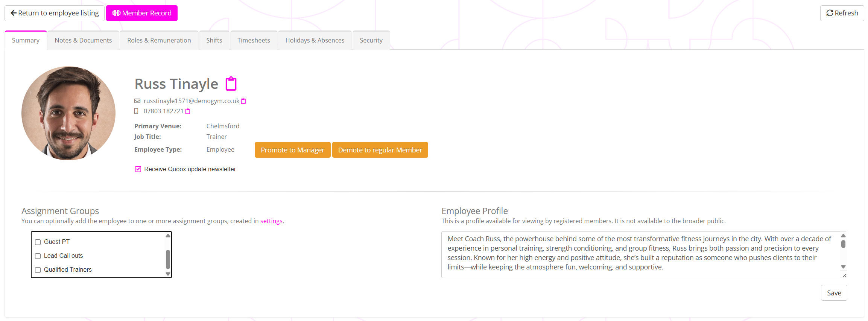Click Russ Tinayle's profile photo
868x321 pixels.
(x=68, y=113)
